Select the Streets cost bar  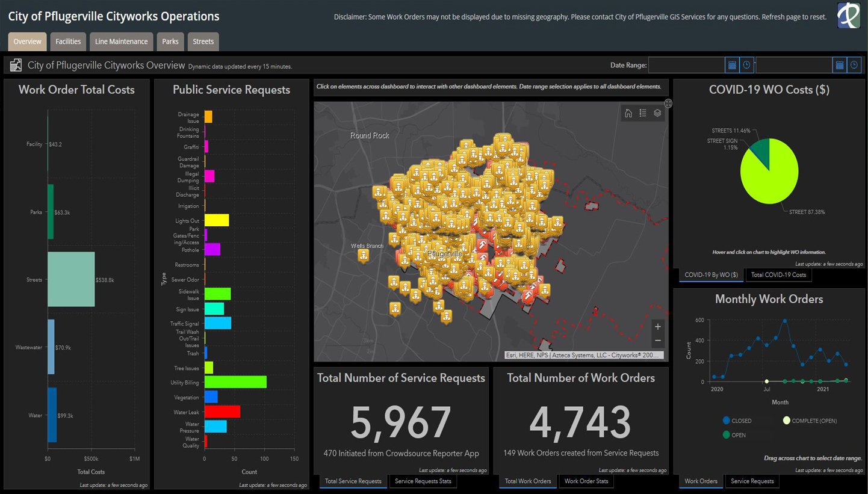(71, 279)
